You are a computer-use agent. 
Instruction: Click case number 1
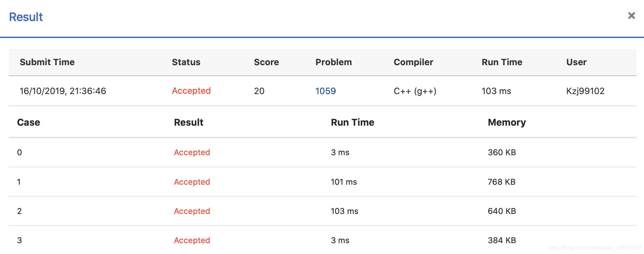(x=19, y=182)
